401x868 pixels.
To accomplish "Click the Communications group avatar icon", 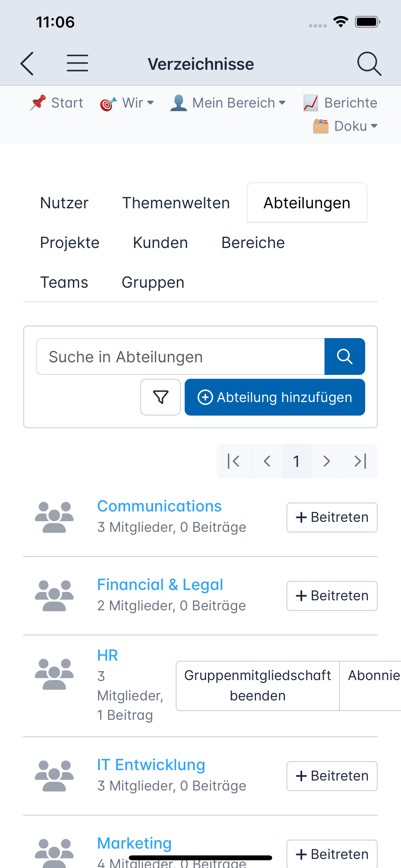I will 54,517.
